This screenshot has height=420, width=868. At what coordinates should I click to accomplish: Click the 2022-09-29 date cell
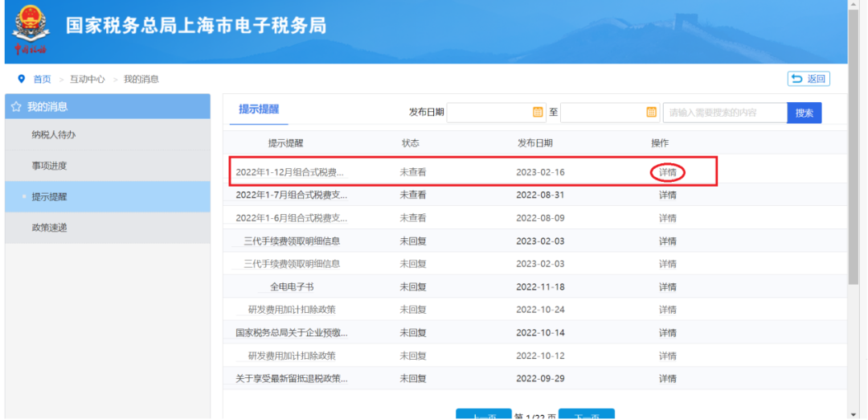[x=540, y=379]
